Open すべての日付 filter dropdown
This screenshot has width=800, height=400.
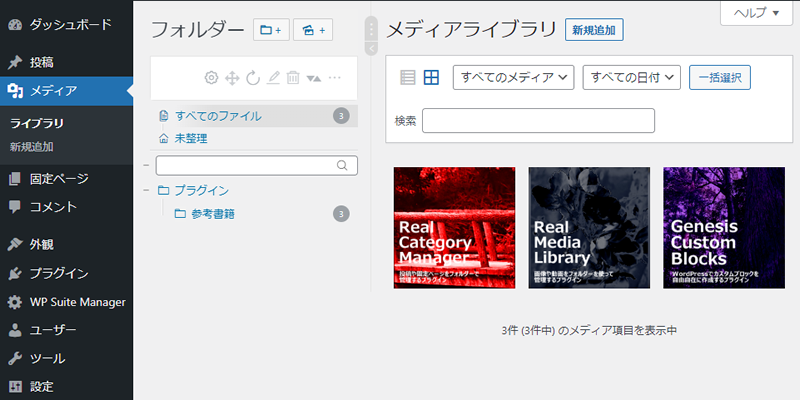[x=632, y=78]
